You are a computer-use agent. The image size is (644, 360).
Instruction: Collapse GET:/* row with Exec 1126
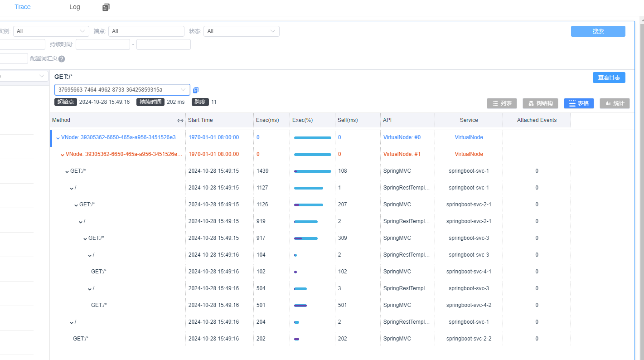[x=76, y=205]
